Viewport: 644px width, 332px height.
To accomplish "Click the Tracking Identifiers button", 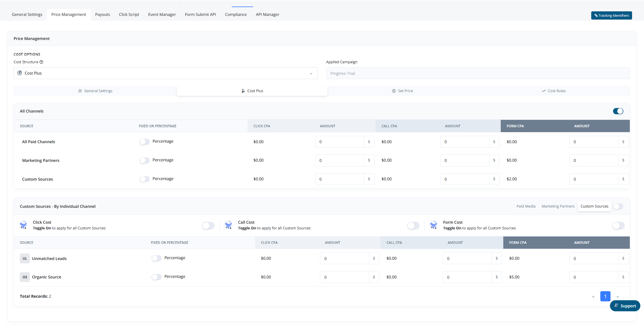I will point(611,16).
